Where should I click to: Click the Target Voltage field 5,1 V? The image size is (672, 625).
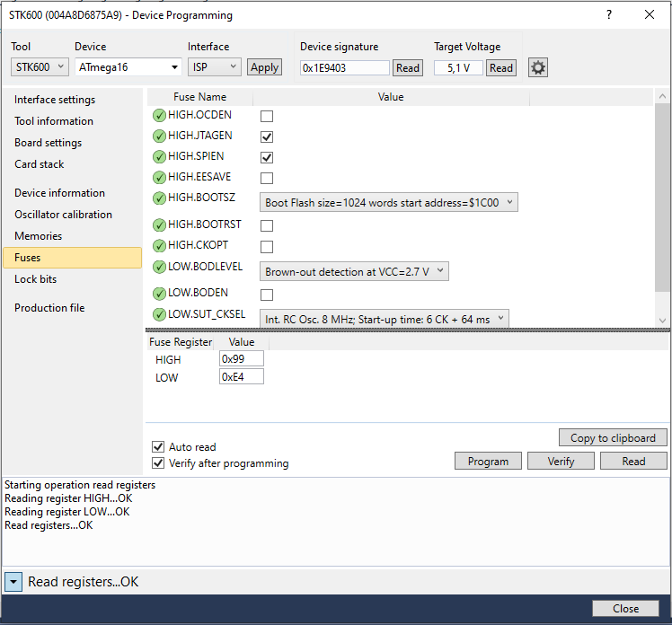[x=458, y=67]
